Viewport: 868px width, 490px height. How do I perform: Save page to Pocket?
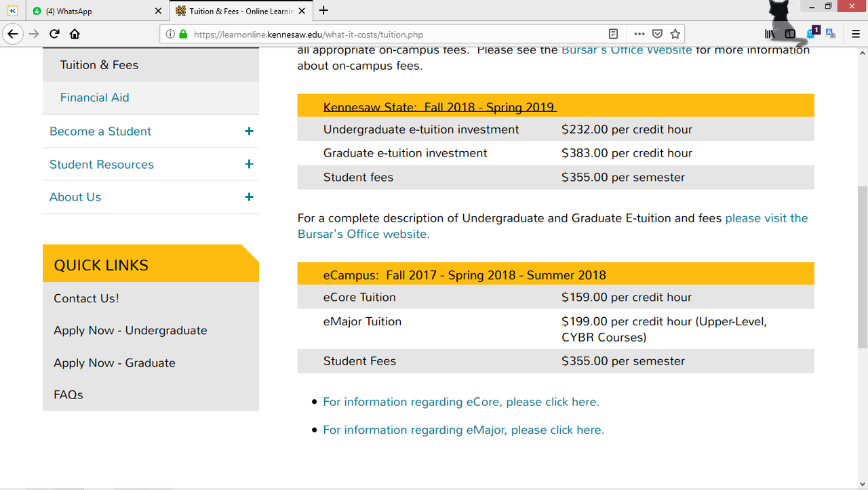[x=657, y=34]
